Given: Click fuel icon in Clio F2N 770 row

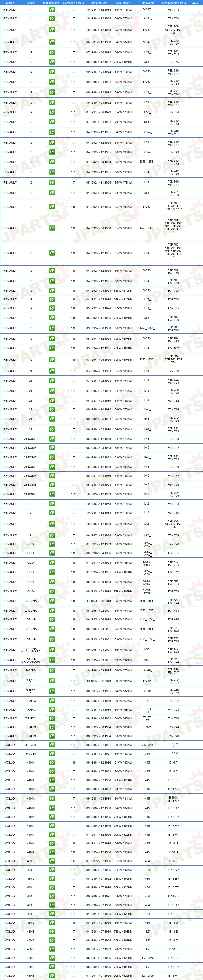Looking at the screenshot, I should point(52,544).
